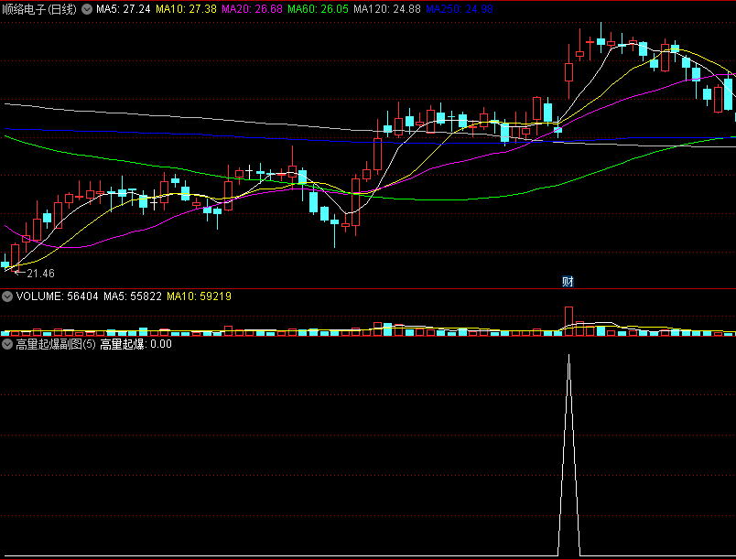
Task: Click the VOLUME: 56404 value
Action: [x=58, y=296]
